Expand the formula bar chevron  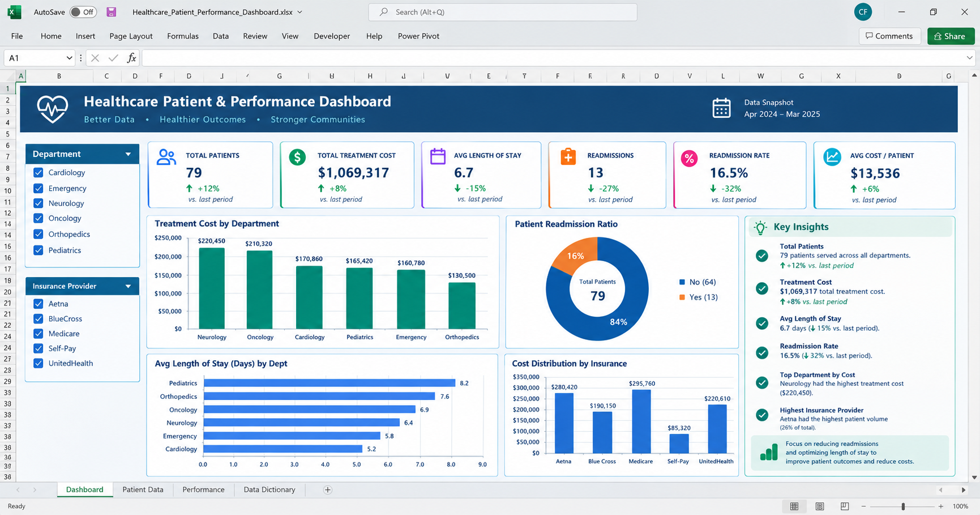pyautogui.click(x=969, y=58)
